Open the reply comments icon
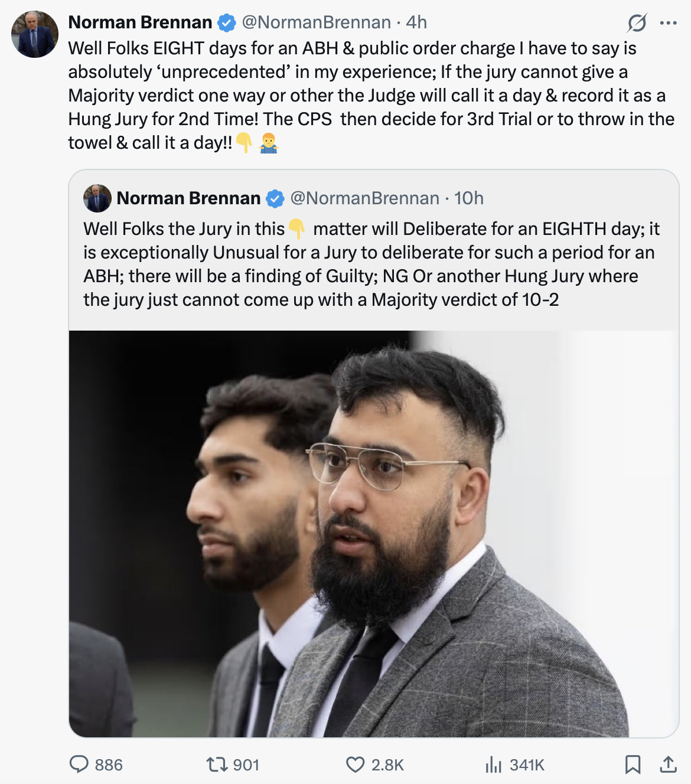Screen dimensions: 691x784 point(79,765)
